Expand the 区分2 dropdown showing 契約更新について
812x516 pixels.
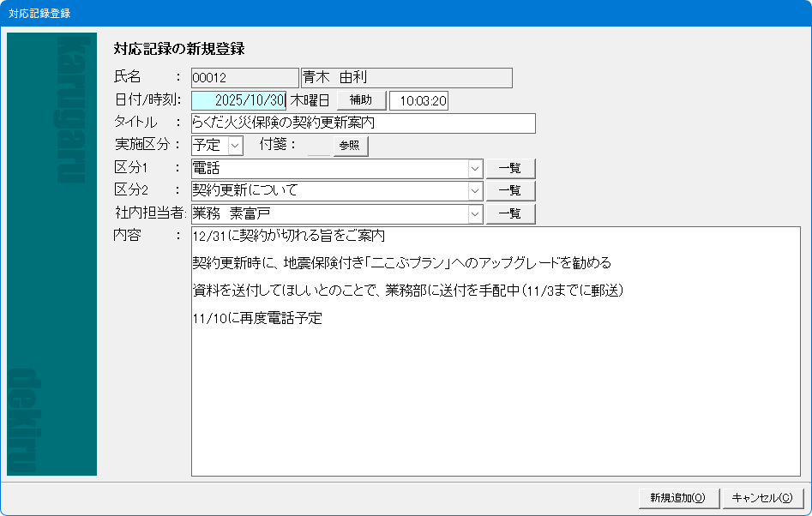coord(475,190)
